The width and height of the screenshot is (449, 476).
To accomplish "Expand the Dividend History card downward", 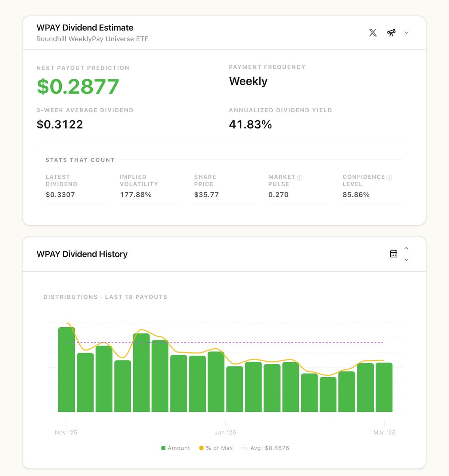I will [x=406, y=259].
